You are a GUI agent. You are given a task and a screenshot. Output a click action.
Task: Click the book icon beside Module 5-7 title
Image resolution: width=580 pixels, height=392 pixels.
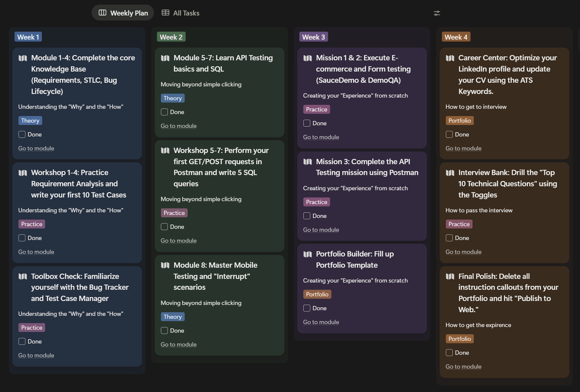coord(165,58)
